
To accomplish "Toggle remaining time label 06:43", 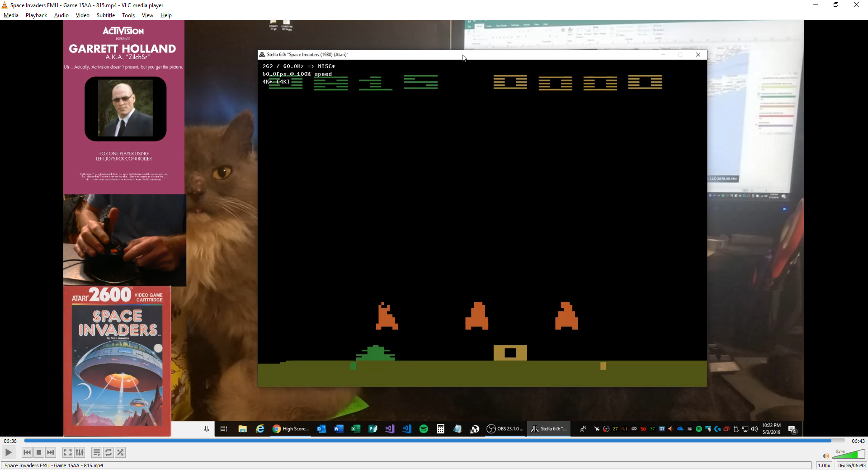I will 858,441.
